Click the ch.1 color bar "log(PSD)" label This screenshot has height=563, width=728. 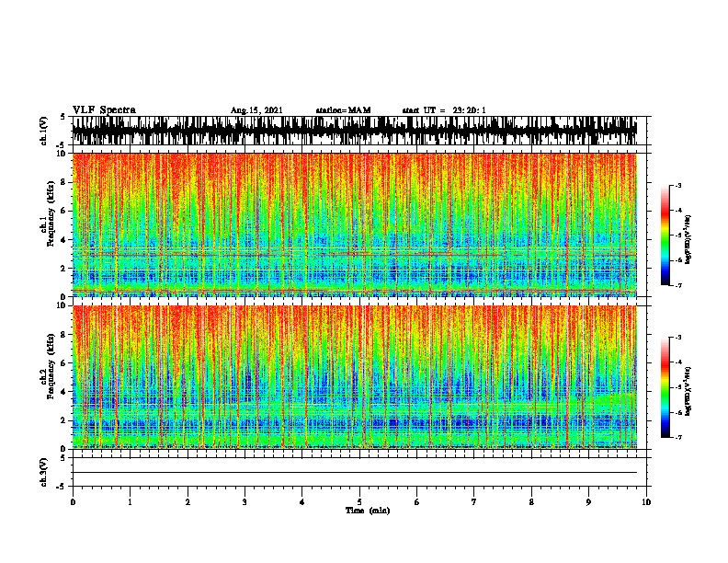(688, 239)
